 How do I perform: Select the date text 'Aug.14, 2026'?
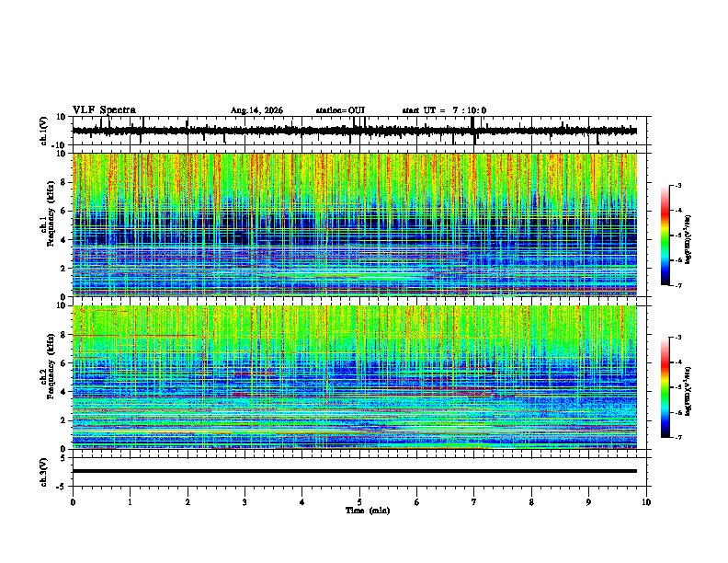tap(256, 110)
